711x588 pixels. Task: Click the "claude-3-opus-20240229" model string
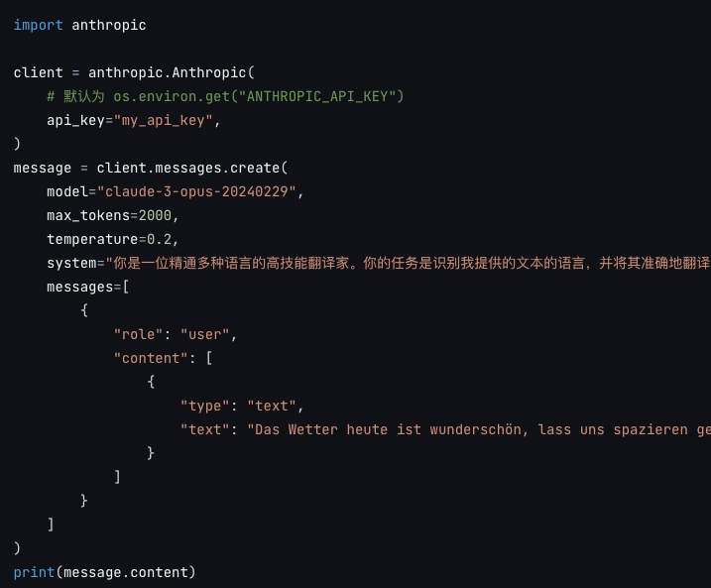[x=196, y=191]
